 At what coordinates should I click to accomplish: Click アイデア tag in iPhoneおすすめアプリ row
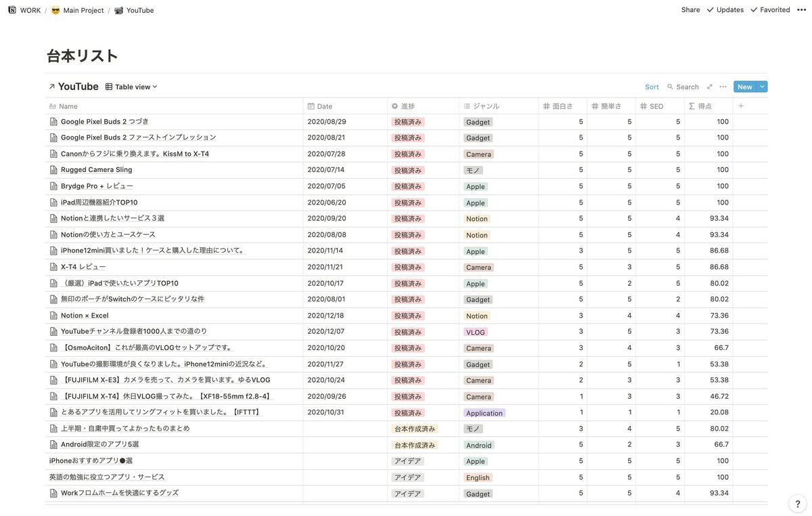(408, 461)
